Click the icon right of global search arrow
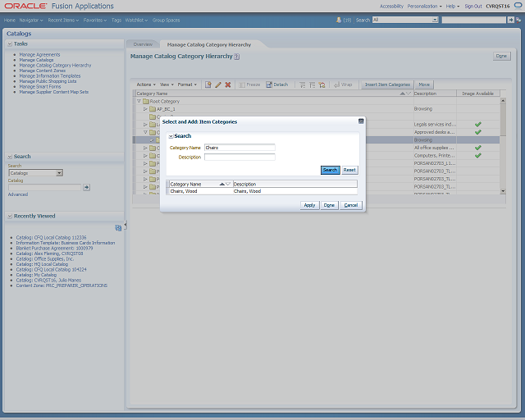The image size is (525, 420). (x=518, y=20)
